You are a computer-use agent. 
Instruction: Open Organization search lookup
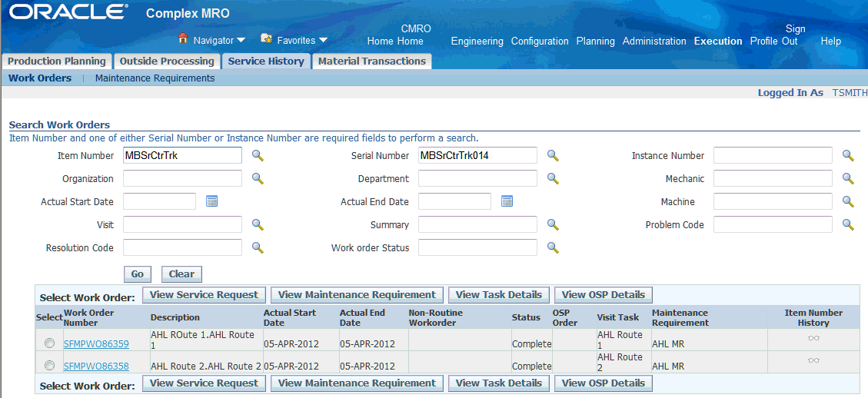[258, 178]
